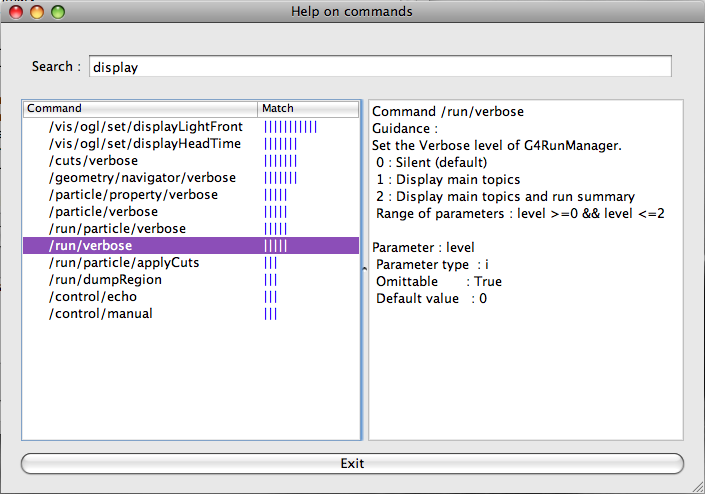This screenshot has width=705, height=494.
Task: Select the /particle/verbose command row
Action: [103, 212]
